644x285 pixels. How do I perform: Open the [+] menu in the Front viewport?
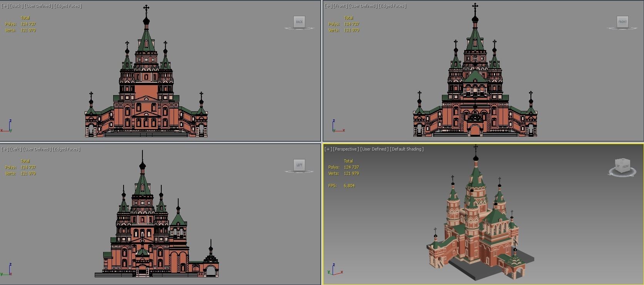328,6
